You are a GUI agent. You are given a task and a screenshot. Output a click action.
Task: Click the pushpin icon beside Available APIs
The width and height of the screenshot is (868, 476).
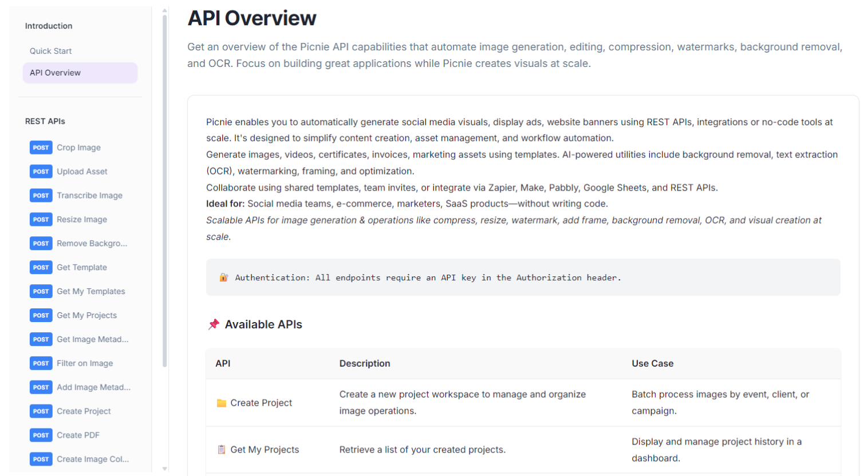point(214,324)
